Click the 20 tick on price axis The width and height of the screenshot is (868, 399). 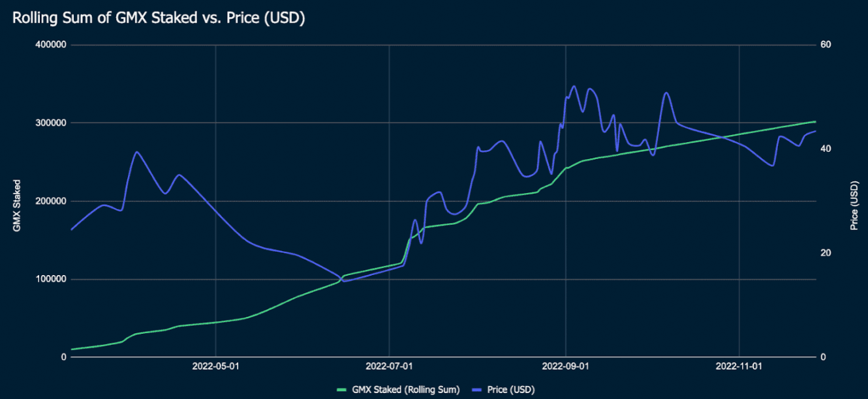[x=826, y=254]
